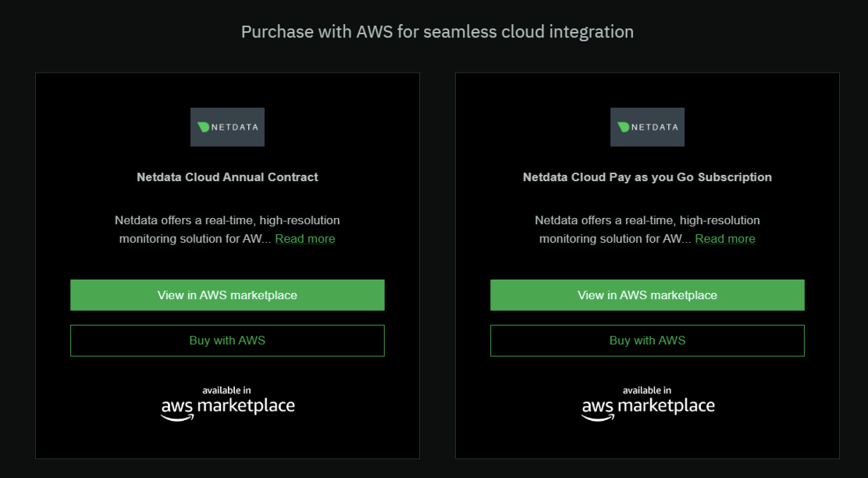View Annual Contract in AWS marketplace

[x=227, y=295]
